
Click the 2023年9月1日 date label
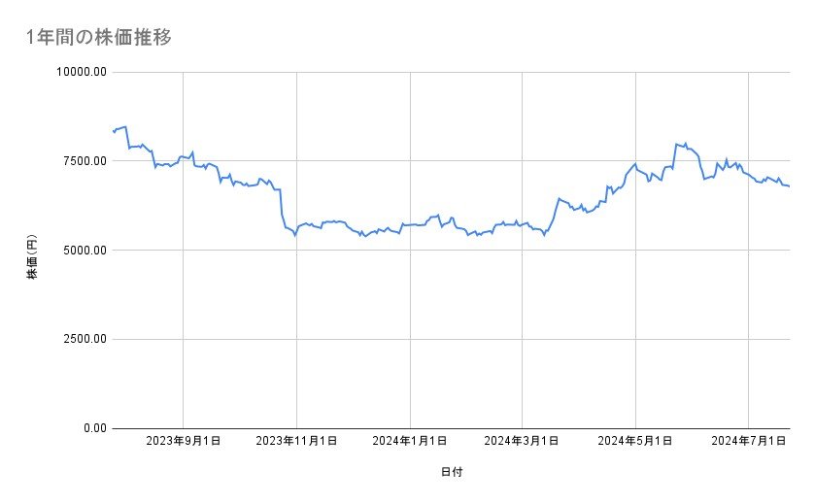pos(183,442)
